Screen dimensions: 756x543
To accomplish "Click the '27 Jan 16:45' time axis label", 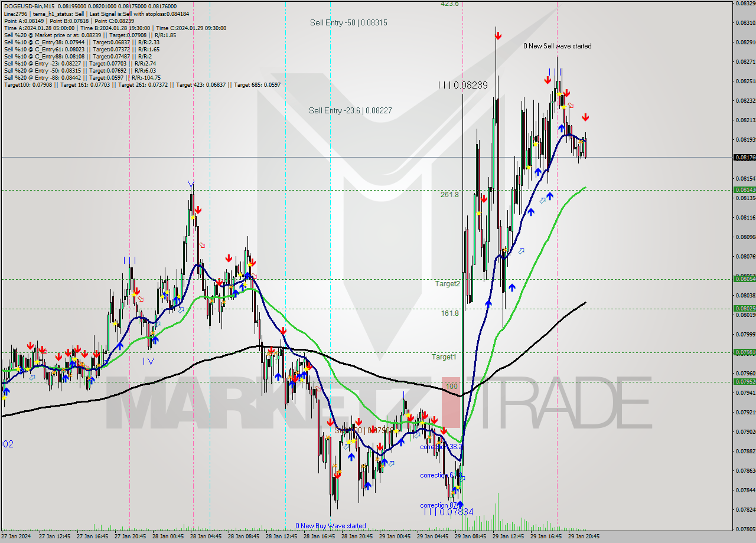I will 92,537.
